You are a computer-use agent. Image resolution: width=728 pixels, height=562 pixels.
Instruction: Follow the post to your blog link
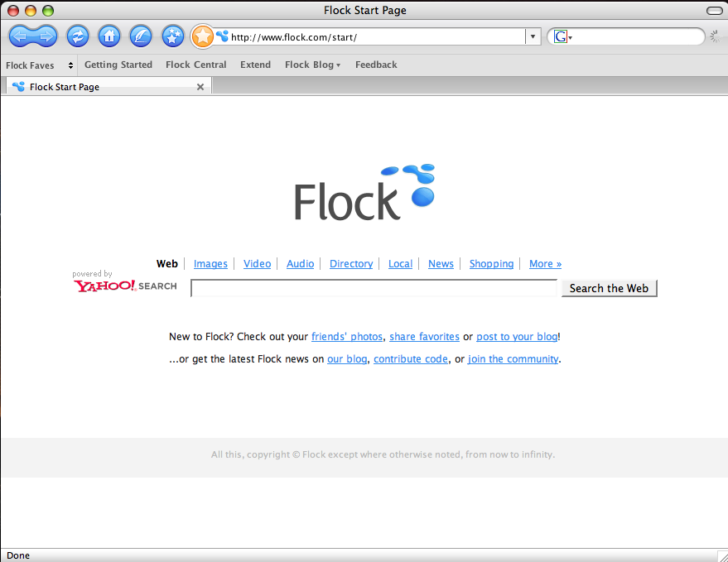click(517, 337)
